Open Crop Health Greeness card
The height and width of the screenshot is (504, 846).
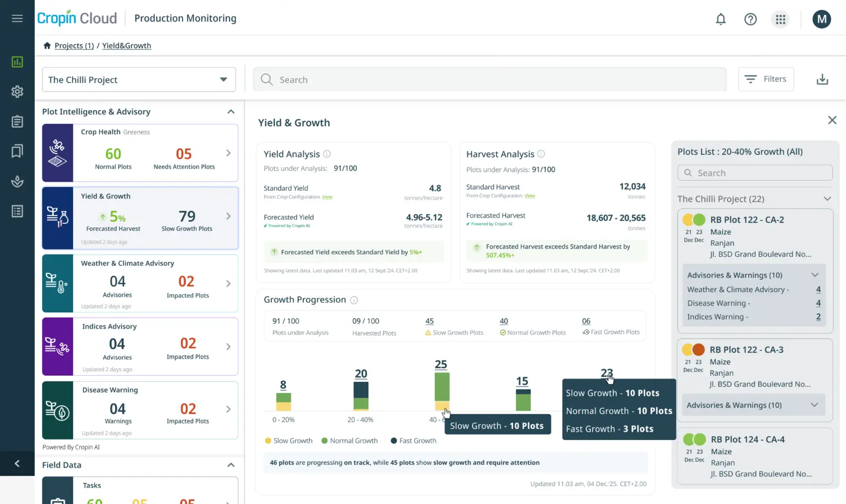coord(140,153)
